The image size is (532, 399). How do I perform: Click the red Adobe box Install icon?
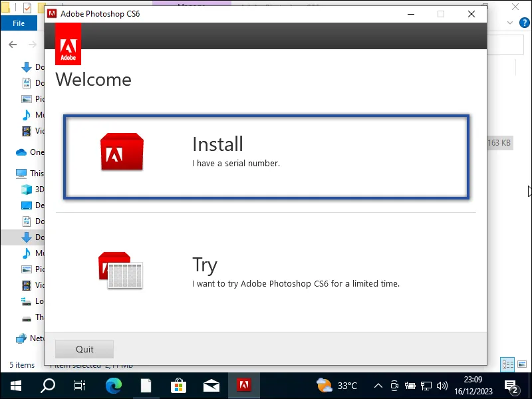[122, 152]
